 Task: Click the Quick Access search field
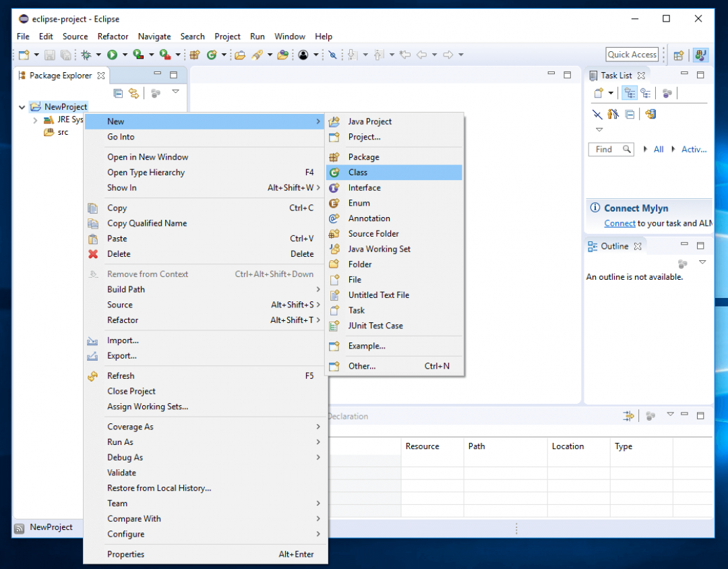click(632, 55)
